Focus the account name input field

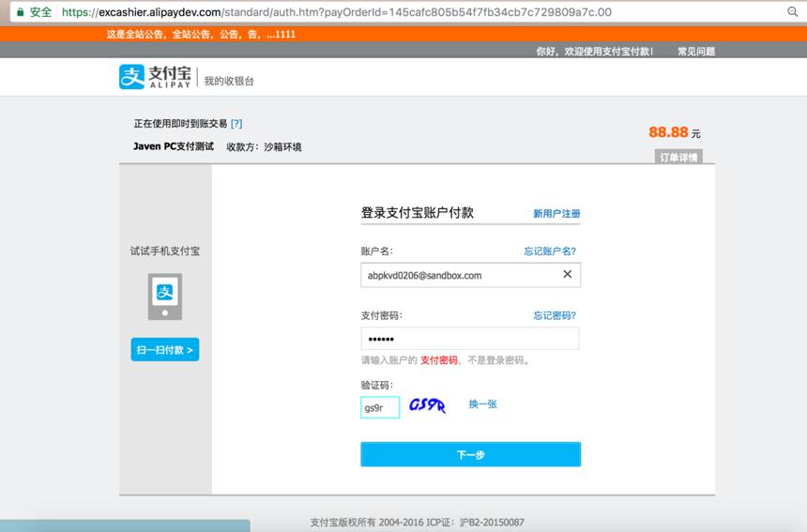coord(470,275)
